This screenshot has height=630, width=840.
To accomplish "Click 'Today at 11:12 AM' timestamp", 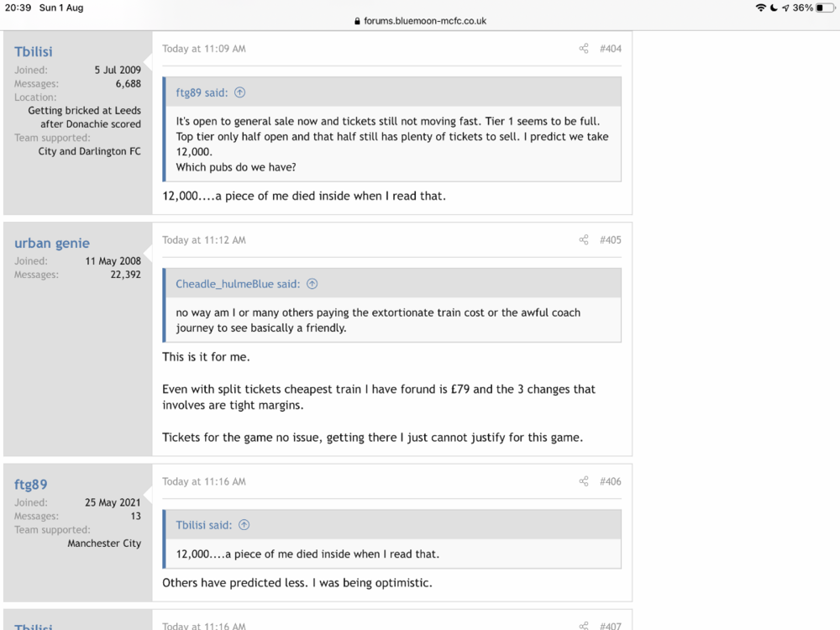I will 204,240.
